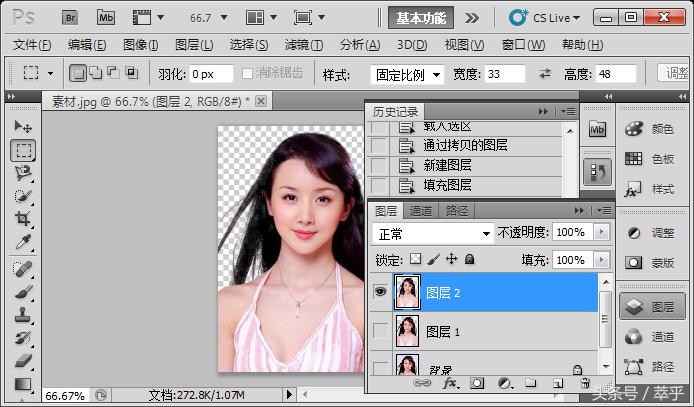Open the 窗口(W) menu
Image resolution: width=694 pixels, height=407 pixels.
[x=523, y=45]
